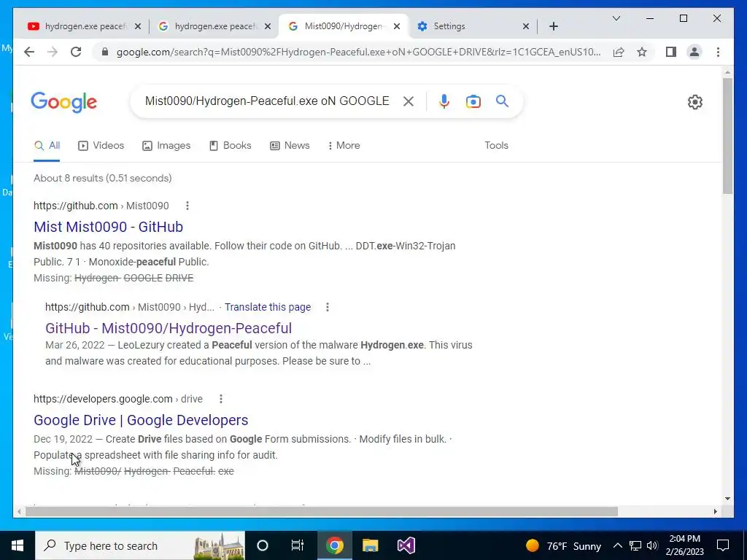Clear the Google search box text

pos(409,101)
